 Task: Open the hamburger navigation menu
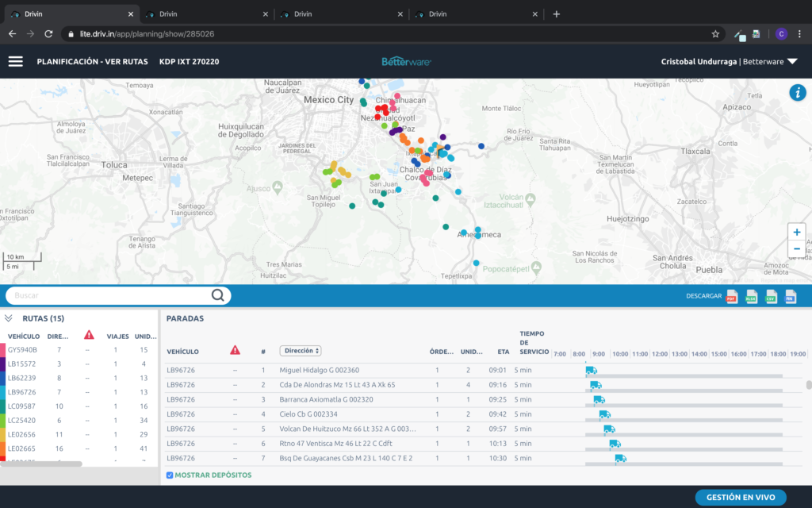click(x=16, y=61)
